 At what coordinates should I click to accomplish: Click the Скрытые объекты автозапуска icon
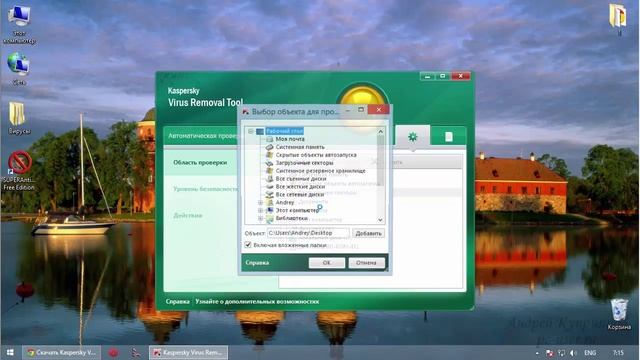pos(269,155)
